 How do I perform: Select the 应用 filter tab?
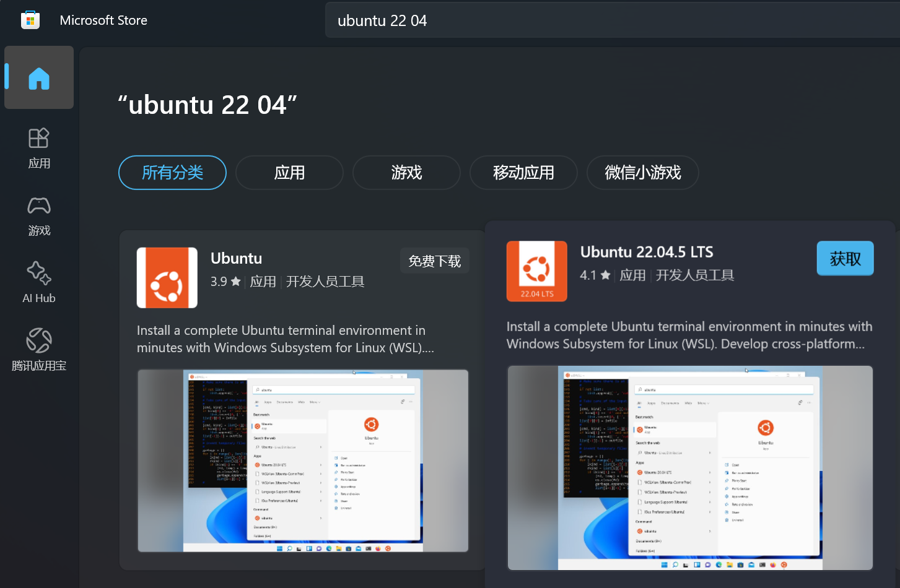289,173
